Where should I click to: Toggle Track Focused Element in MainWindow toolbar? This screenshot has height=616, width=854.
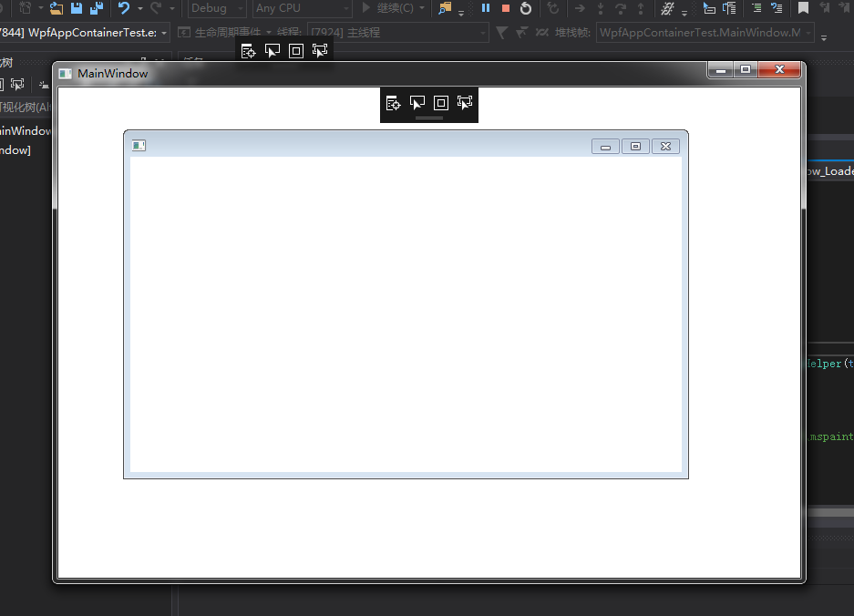465,103
